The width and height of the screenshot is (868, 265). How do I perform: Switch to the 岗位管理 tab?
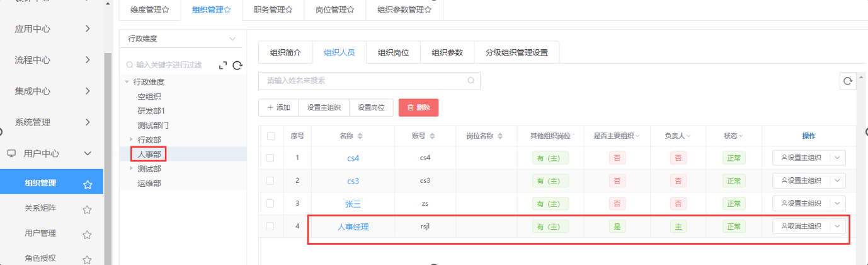tap(335, 9)
